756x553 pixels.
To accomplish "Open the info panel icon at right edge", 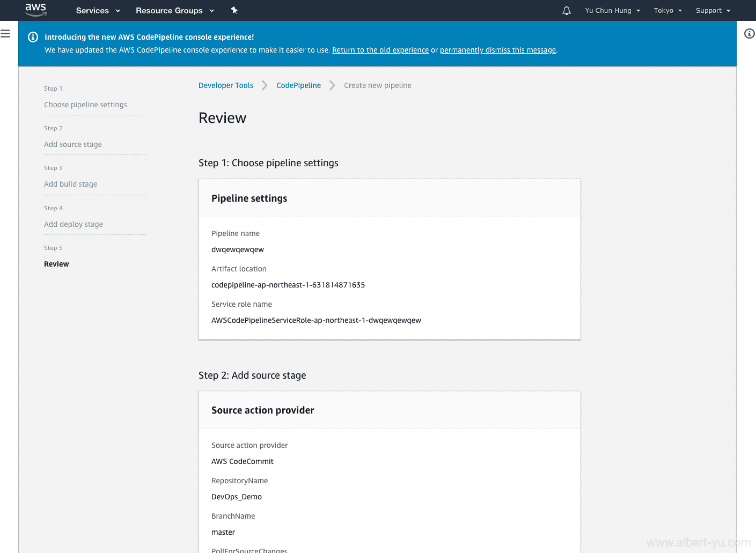I will tap(750, 34).
